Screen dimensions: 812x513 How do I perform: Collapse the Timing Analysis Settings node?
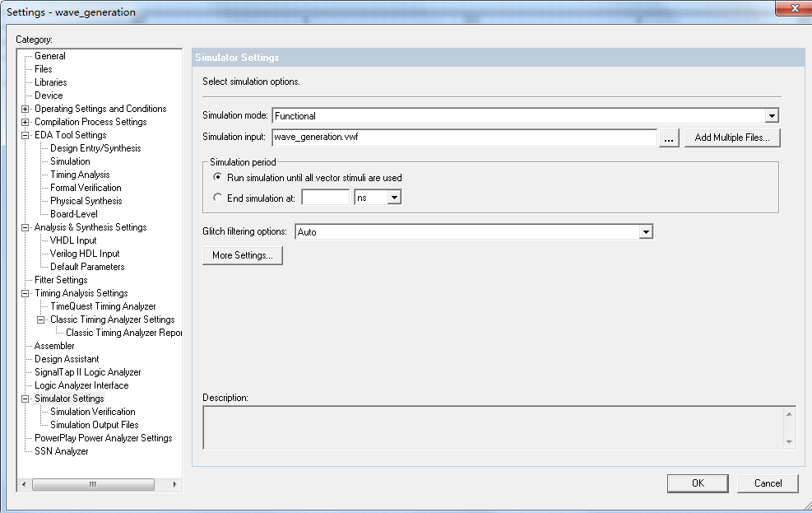point(25,293)
